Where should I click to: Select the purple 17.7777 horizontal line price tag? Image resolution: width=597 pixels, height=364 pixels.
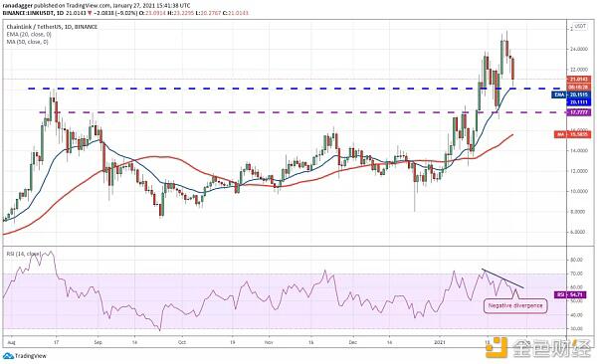[579, 112]
